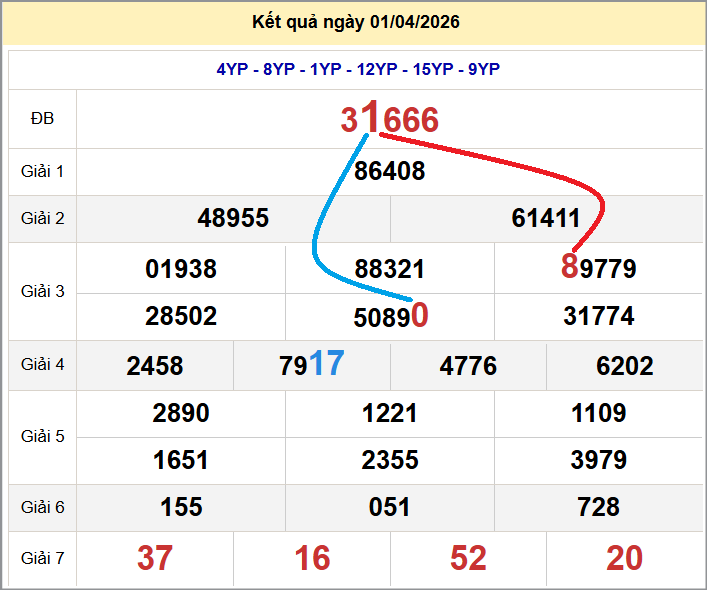Click the Giải 2 number 48955

tap(233, 218)
